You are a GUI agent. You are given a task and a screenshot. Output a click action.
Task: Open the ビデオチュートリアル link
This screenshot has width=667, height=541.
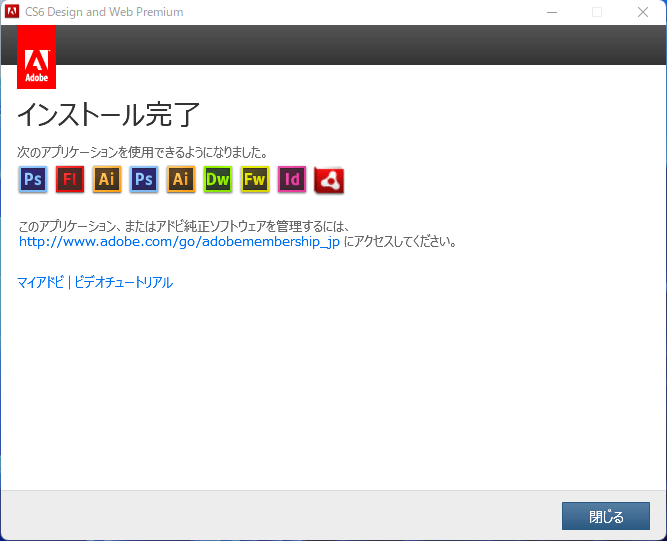124,282
